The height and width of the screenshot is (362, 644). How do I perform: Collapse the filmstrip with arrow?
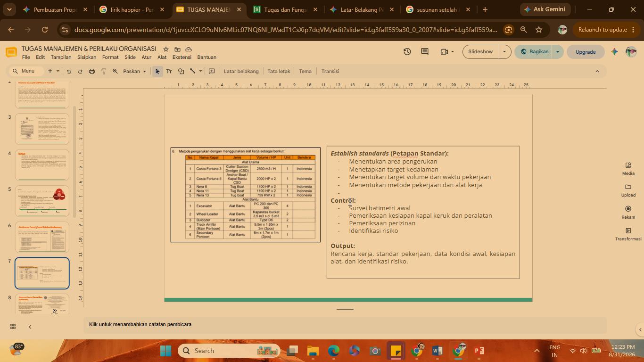[x=30, y=327]
